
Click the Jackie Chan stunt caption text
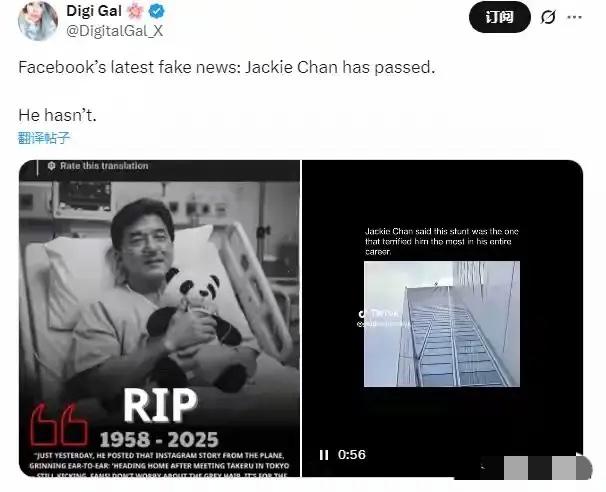tap(442, 242)
